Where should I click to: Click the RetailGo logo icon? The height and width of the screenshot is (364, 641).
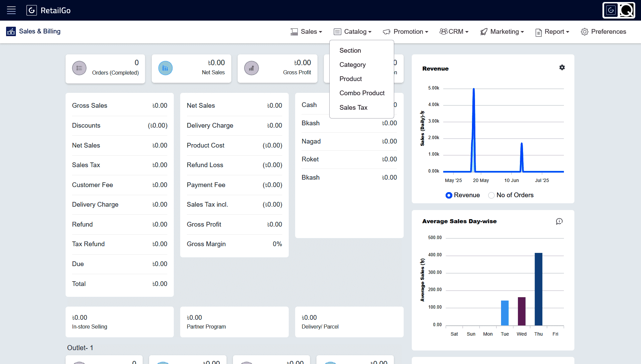[x=31, y=10]
